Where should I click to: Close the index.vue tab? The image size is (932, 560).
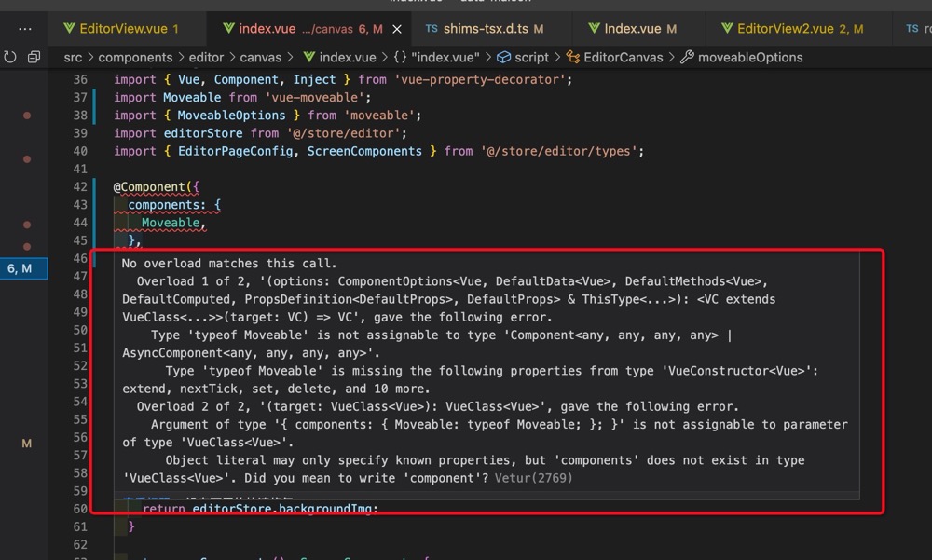397,29
